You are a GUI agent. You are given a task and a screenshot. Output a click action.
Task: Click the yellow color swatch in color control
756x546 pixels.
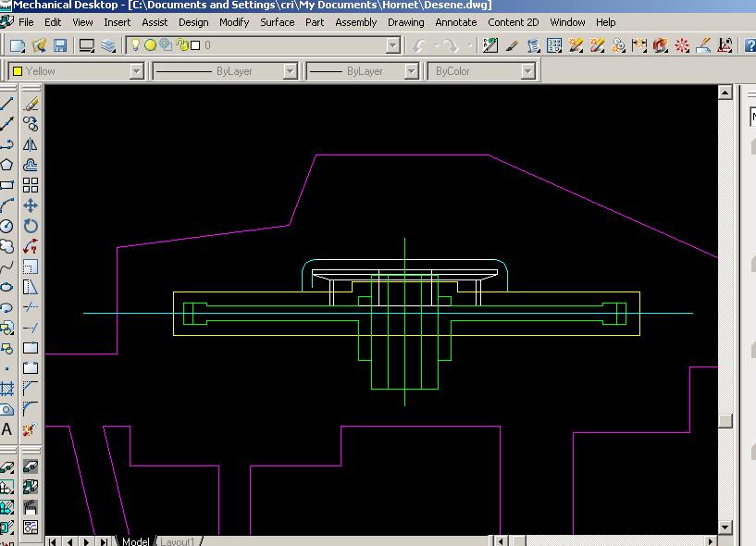[18, 71]
